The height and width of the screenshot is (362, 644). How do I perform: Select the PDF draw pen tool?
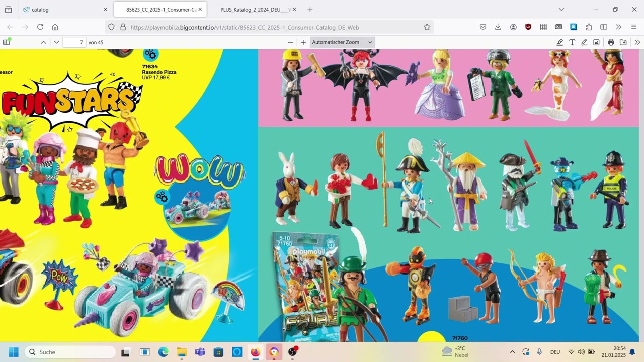pos(584,42)
